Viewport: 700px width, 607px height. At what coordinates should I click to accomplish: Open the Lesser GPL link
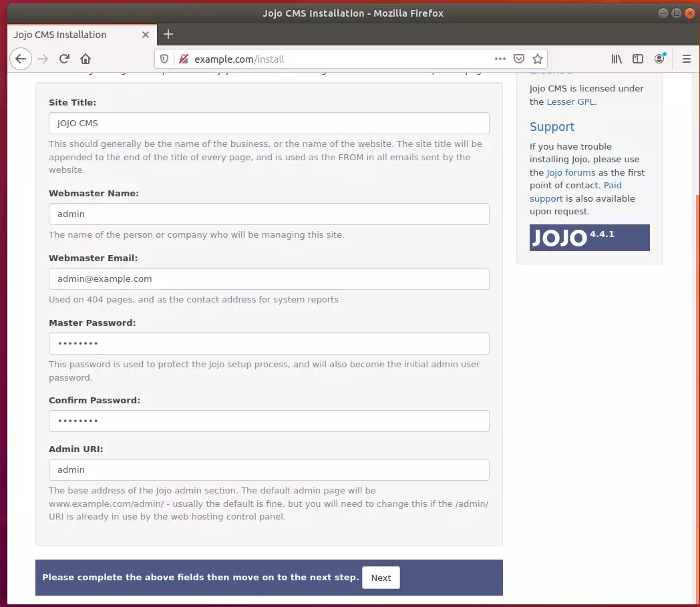(x=570, y=102)
